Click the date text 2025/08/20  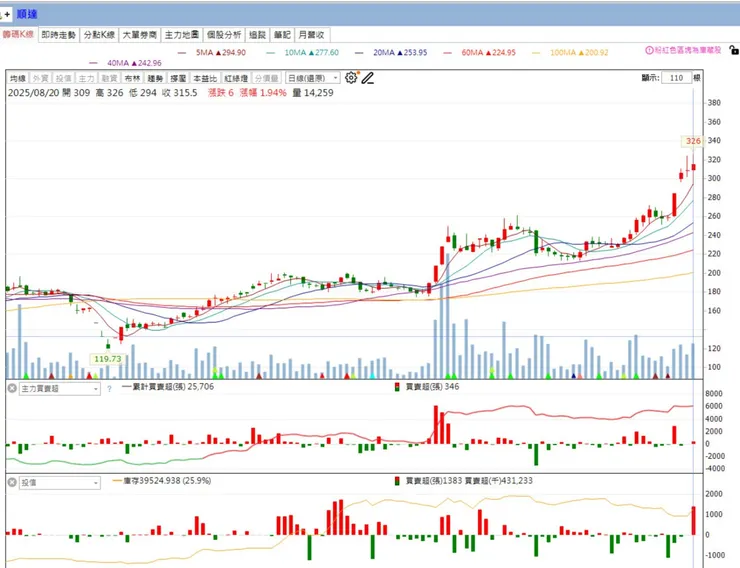[34, 93]
